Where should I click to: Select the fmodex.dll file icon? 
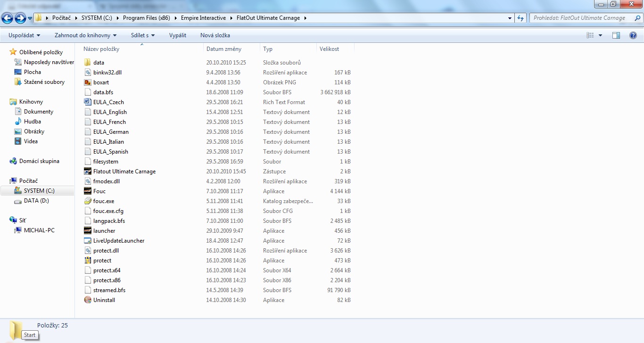[x=88, y=181]
